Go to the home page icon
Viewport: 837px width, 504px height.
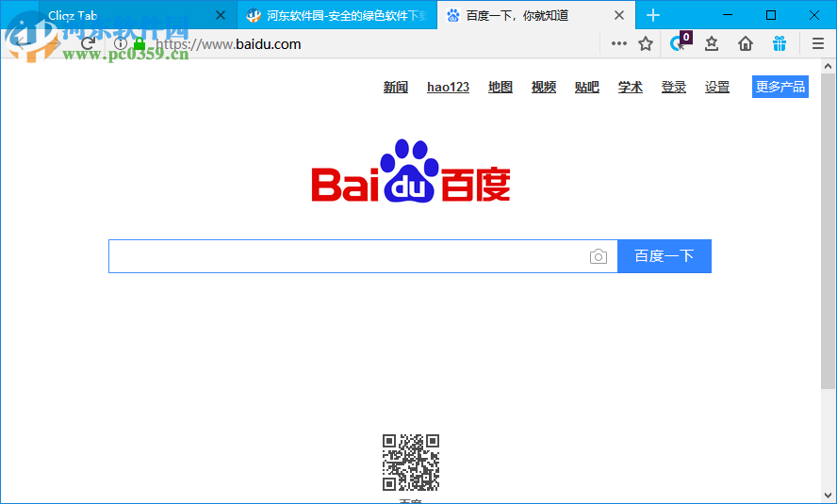click(x=746, y=43)
